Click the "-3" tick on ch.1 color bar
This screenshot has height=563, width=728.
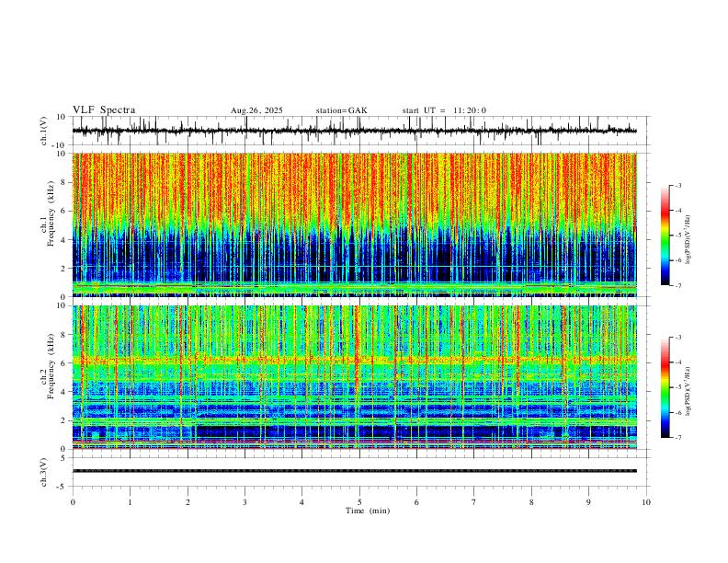pyautogui.click(x=677, y=185)
